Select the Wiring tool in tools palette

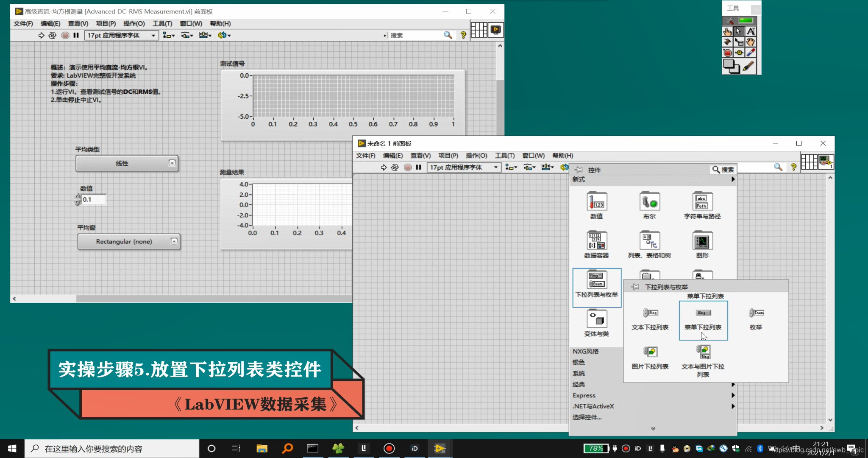(x=727, y=42)
